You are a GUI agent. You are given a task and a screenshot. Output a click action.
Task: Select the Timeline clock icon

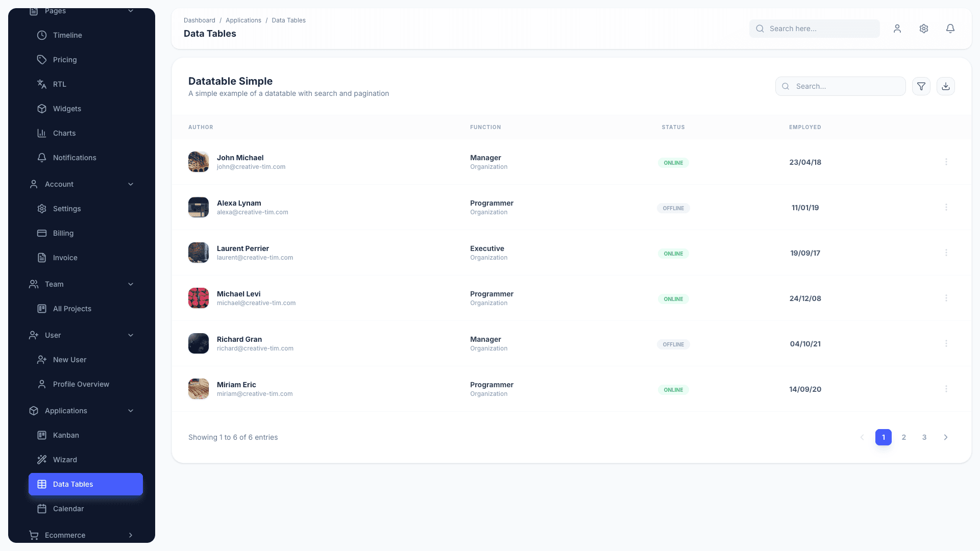click(42, 35)
